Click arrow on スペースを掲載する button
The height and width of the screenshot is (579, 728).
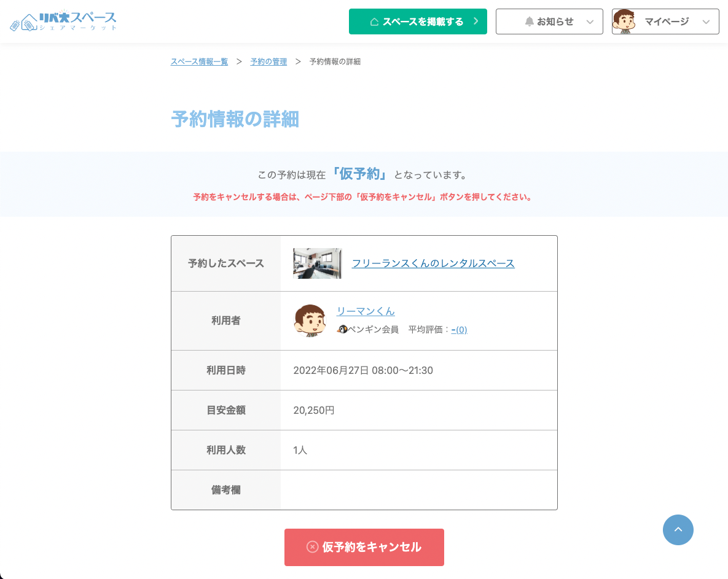click(x=476, y=21)
